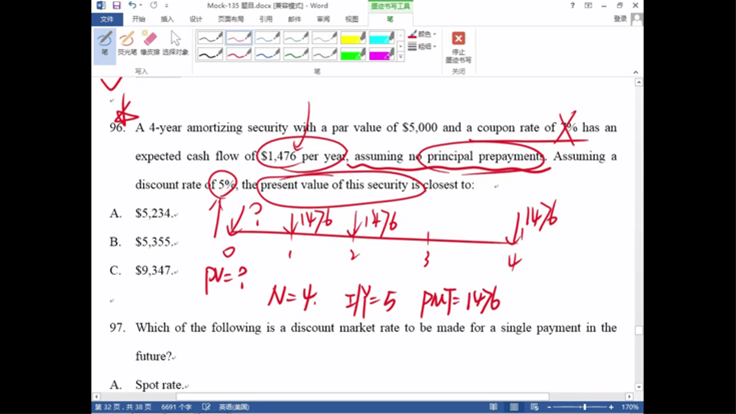Pick the thin green pen style
This screenshot has height=414, width=736.
coord(296,38)
